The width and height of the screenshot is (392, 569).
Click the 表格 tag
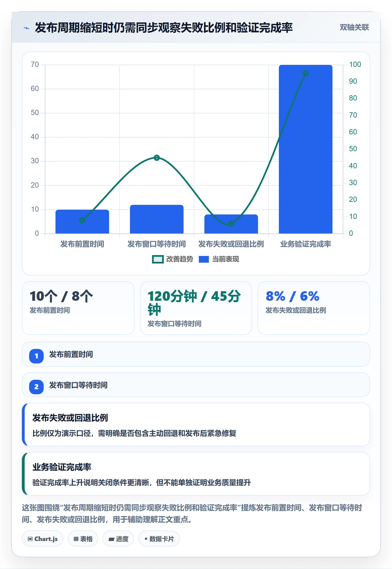pos(83,539)
